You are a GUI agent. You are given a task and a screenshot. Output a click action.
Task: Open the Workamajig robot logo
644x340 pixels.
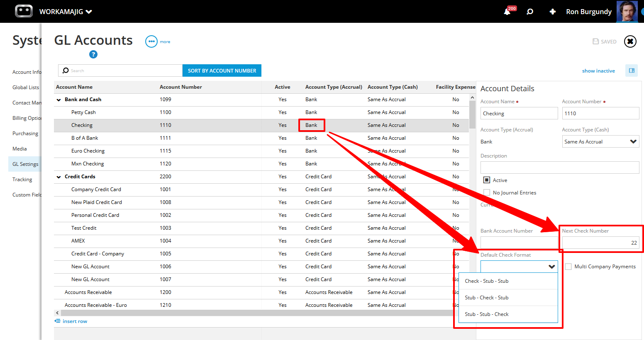24,11
